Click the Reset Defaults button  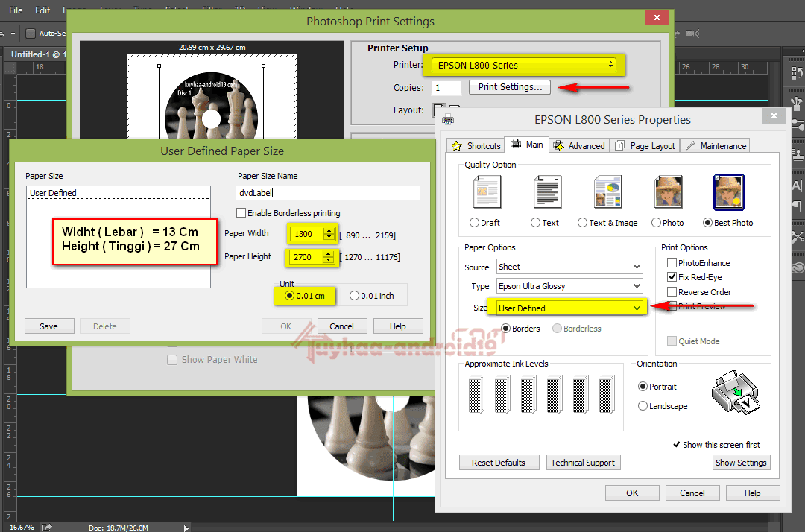point(499,462)
